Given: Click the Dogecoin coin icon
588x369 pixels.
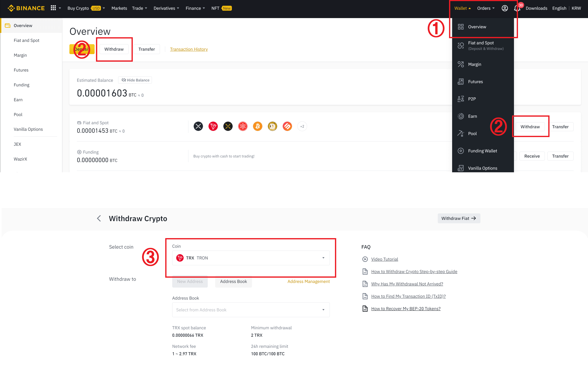Looking at the screenshot, I should [272, 126].
